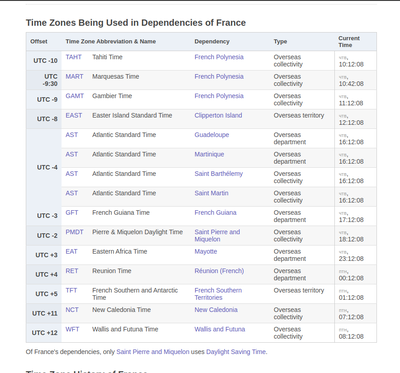Select the UTC -9:30 offset cell
400x373 pixels.
tap(44, 80)
